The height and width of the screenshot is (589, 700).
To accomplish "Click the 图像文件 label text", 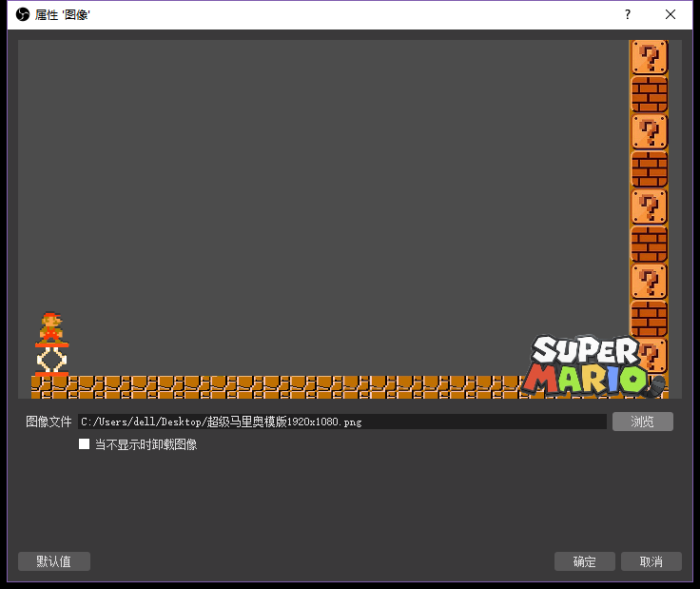I will [49, 422].
